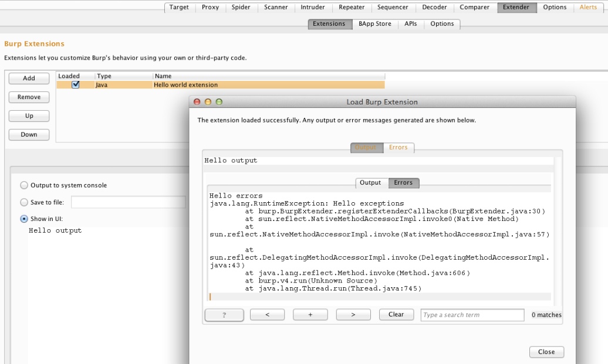The image size is (608, 364).
Task: Uncheck the Loaded checkbox for Hello world extension
Action: click(75, 84)
